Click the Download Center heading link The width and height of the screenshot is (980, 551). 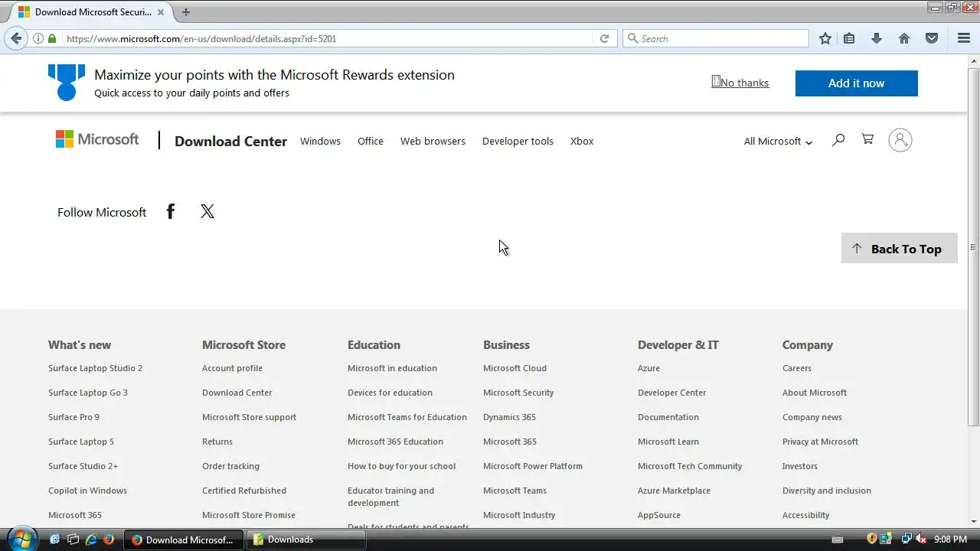[230, 141]
